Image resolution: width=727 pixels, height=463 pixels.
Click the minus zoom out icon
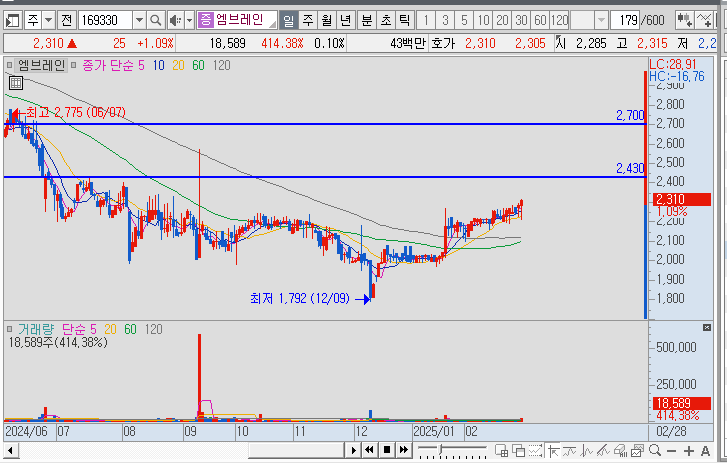click(671, 450)
